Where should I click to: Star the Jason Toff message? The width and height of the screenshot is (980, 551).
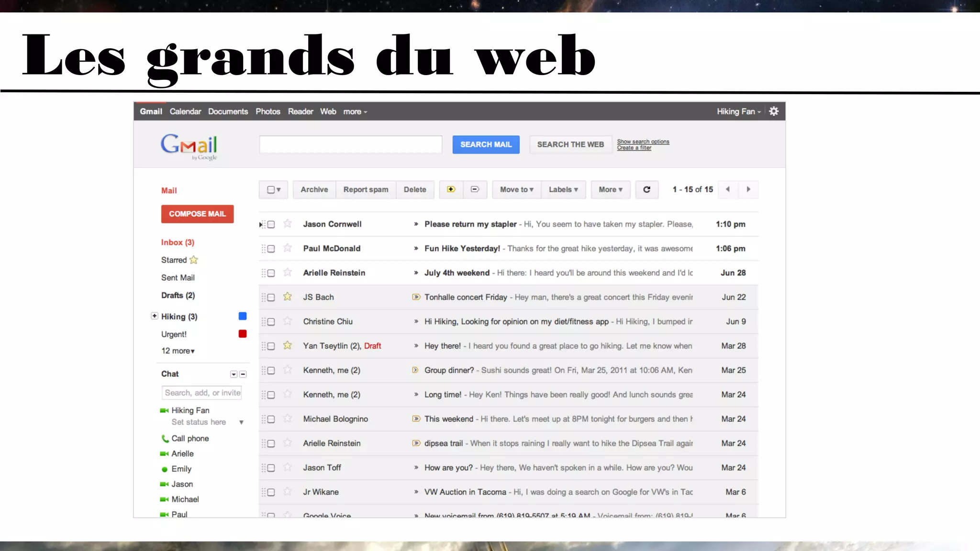coord(287,467)
